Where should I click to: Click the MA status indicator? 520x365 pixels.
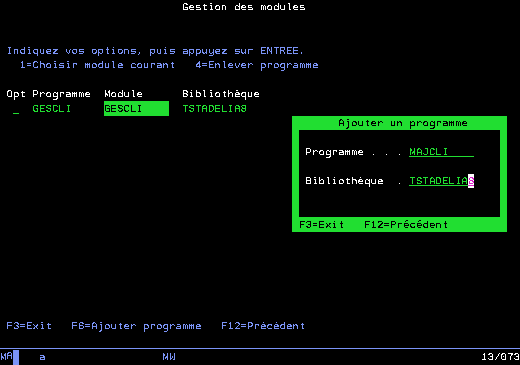tap(6, 356)
